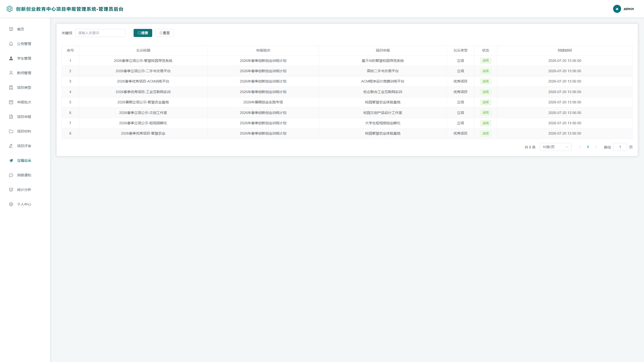Viewport: 644px width, 362px height.
Task: Open the 10条/页 page size dropdown
Action: click(555, 147)
